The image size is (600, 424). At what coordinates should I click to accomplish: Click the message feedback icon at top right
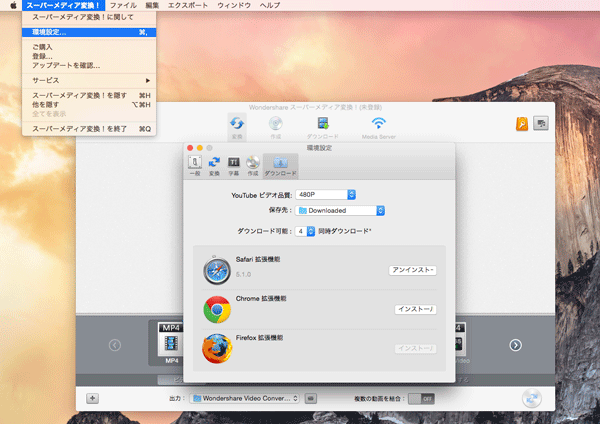(541, 123)
